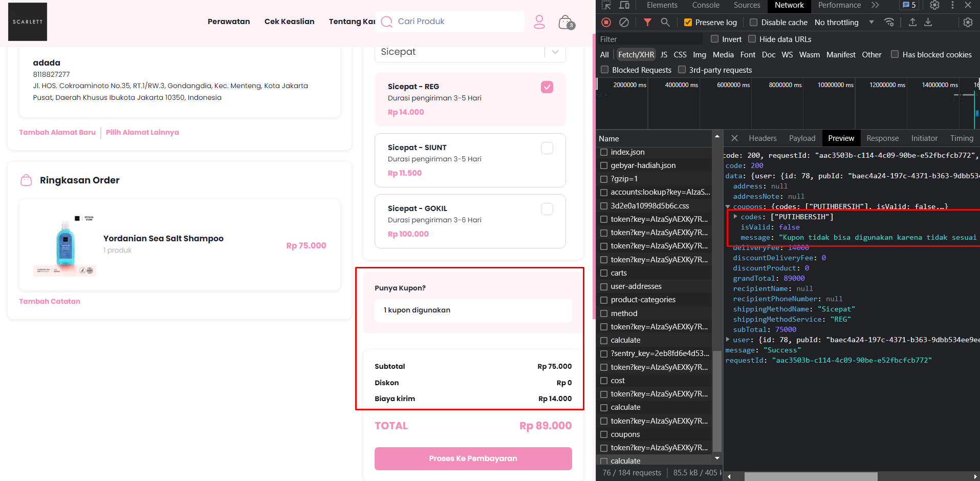Screen dimensions: 980x481
Task: Close the DevTools panel
Action: 968,5
